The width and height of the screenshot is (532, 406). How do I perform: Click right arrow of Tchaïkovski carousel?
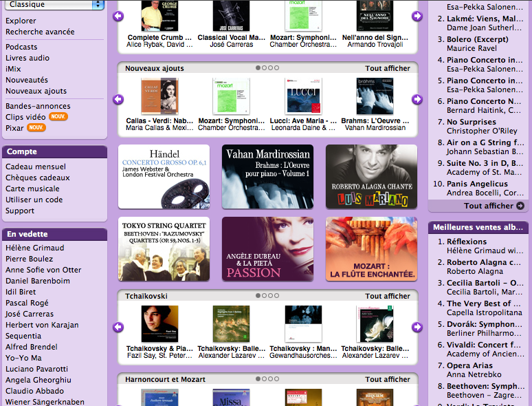[417, 327]
